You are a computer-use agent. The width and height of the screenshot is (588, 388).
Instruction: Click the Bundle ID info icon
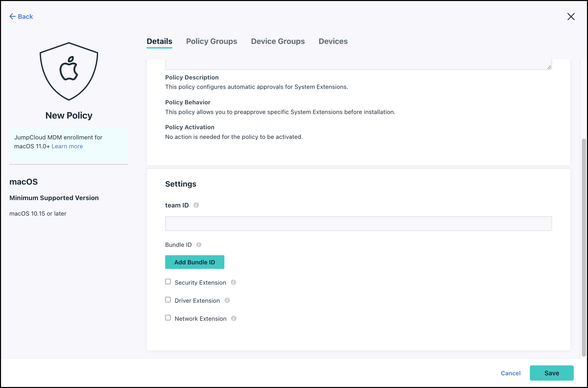(199, 245)
